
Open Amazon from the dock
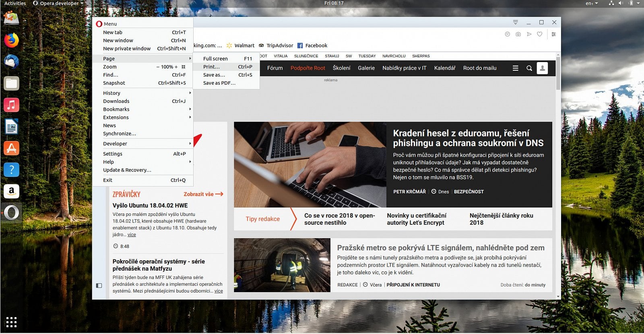(11, 191)
